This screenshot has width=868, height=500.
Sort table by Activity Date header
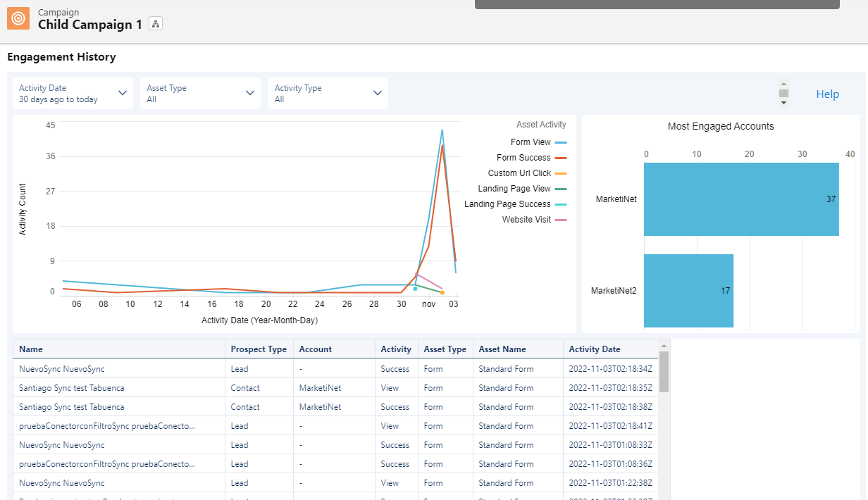pyautogui.click(x=610, y=349)
